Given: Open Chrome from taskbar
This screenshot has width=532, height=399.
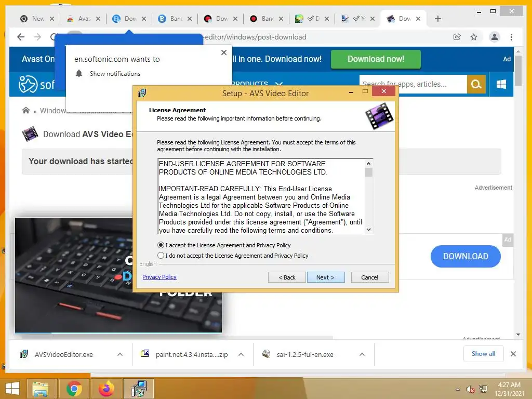Looking at the screenshot, I should 74,389.
